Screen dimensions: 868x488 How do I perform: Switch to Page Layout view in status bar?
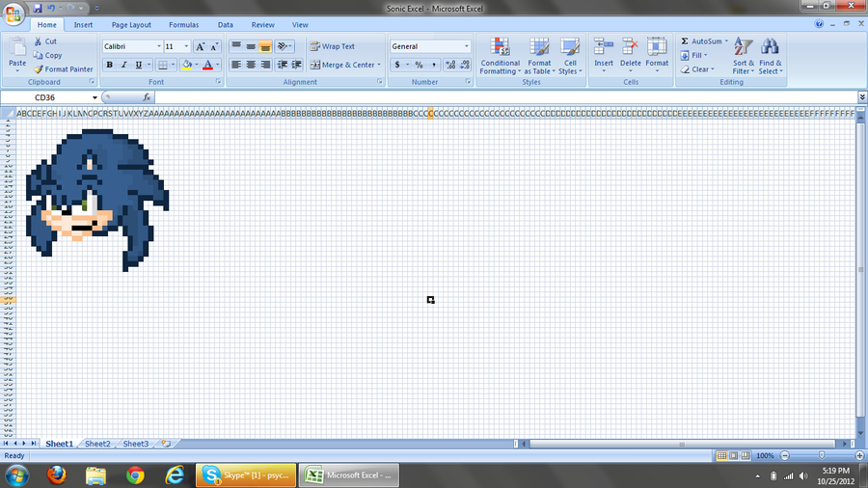[734, 455]
